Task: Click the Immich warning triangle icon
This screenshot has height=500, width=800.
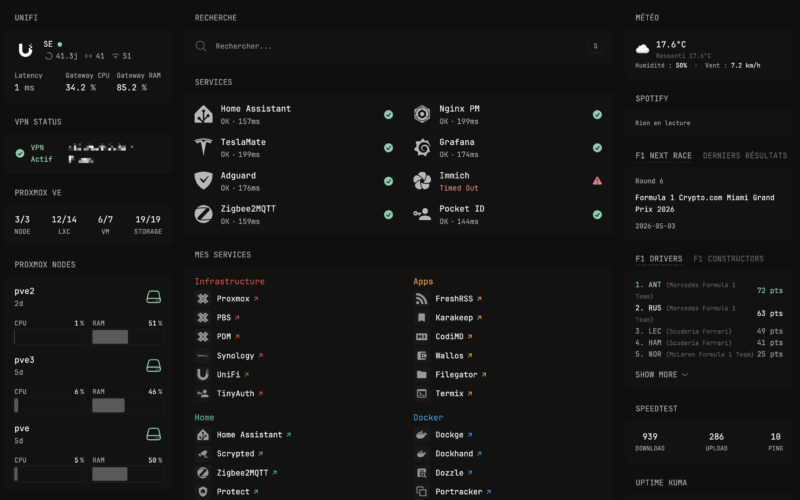Action: pos(597,181)
